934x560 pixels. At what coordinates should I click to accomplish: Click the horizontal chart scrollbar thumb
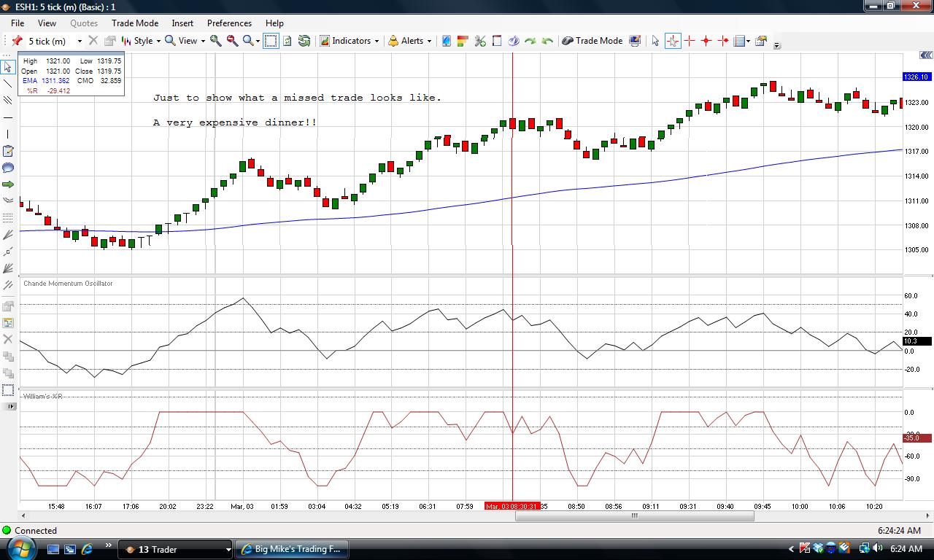point(634,516)
